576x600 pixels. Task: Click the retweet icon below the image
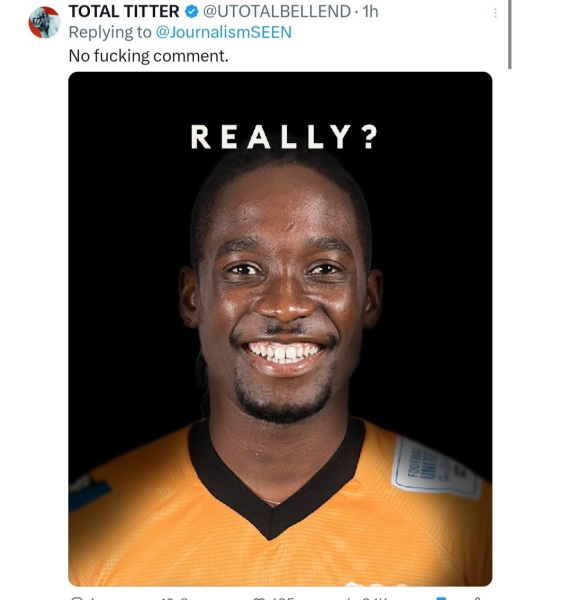click(x=167, y=598)
